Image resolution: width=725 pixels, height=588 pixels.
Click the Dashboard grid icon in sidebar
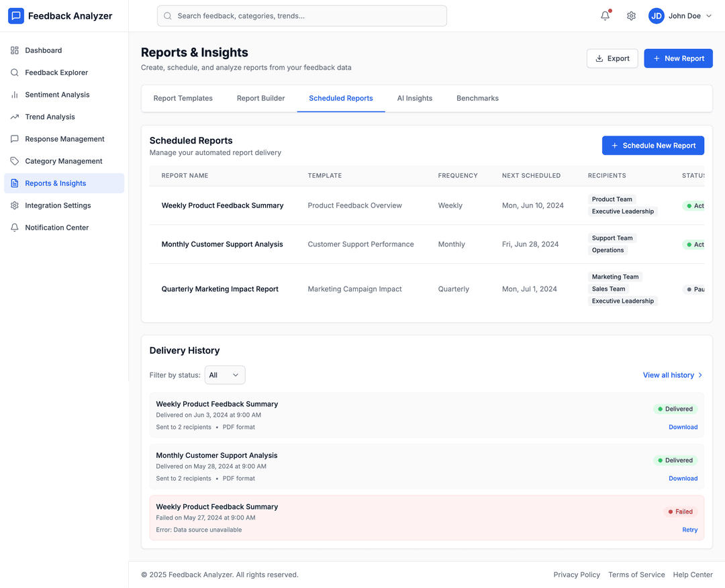coord(15,50)
